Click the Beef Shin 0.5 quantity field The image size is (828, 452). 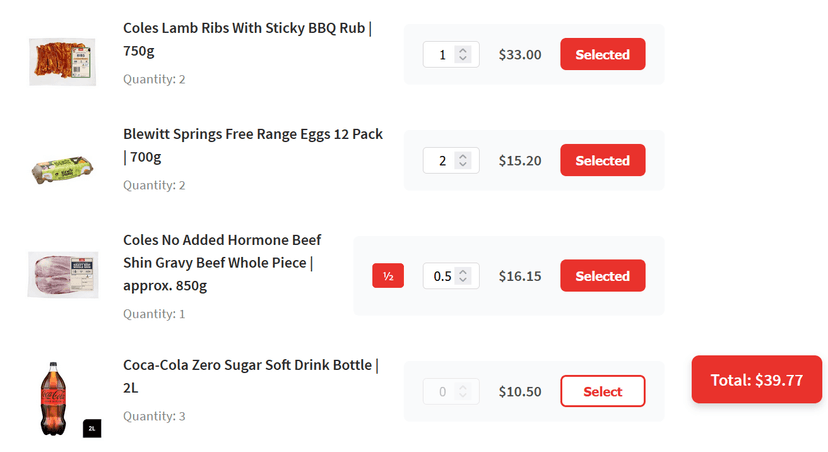click(x=440, y=276)
